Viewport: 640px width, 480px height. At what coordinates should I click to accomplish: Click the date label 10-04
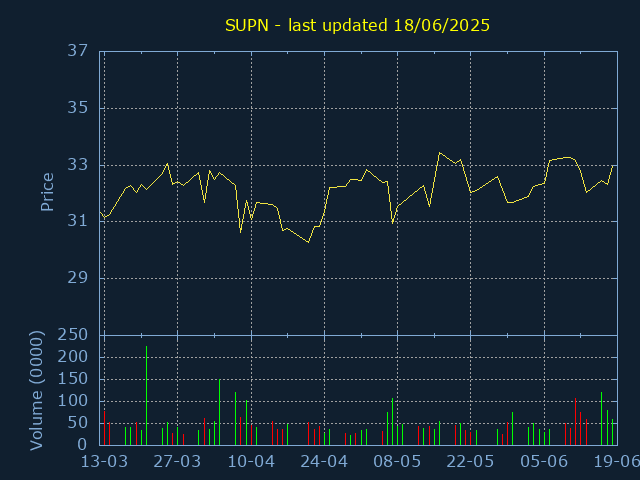pyautogui.click(x=251, y=462)
